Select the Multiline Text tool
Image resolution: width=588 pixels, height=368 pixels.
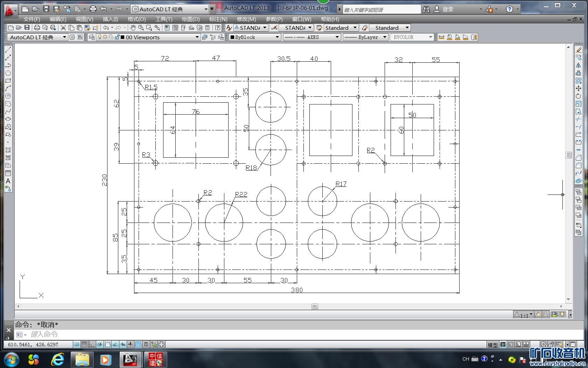click(x=8, y=181)
